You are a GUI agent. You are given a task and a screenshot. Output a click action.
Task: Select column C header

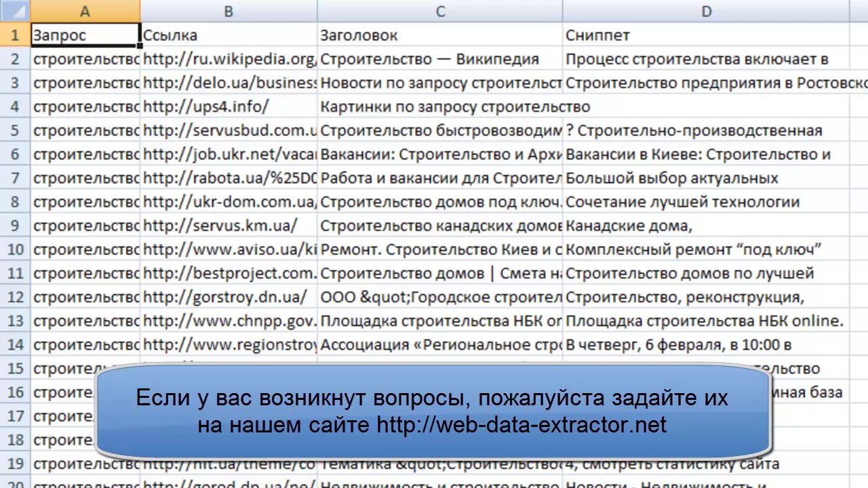(x=440, y=11)
